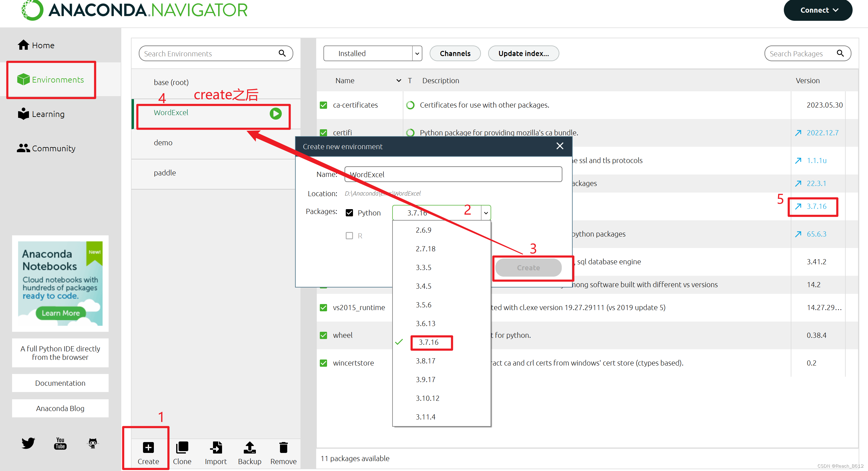
Task: Click the environment Name text field
Action: (453, 174)
